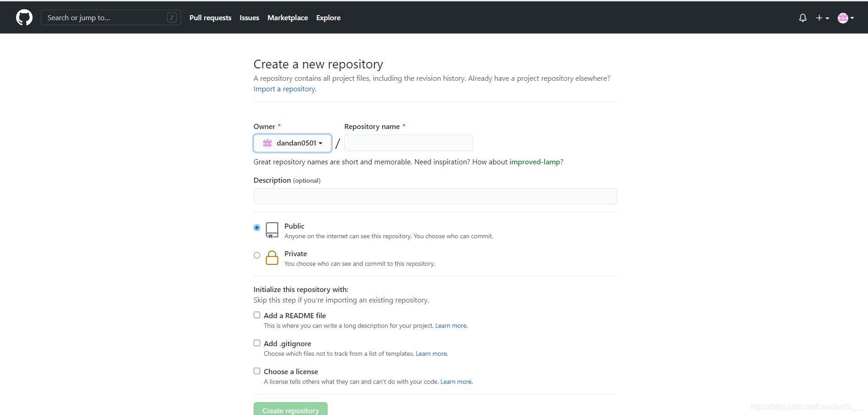
Task: Open Pull requests in top navigation
Action: pyautogui.click(x=210, y=18)
